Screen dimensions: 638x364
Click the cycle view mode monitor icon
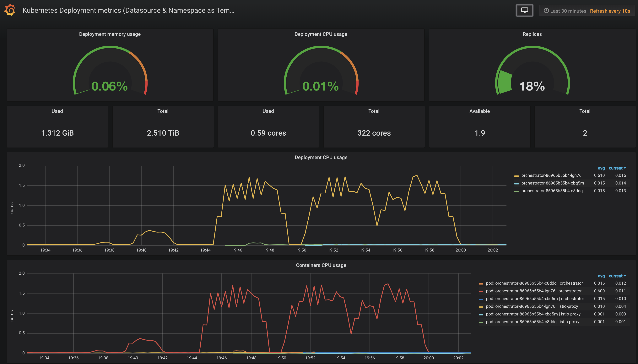(x=524, y=11)
